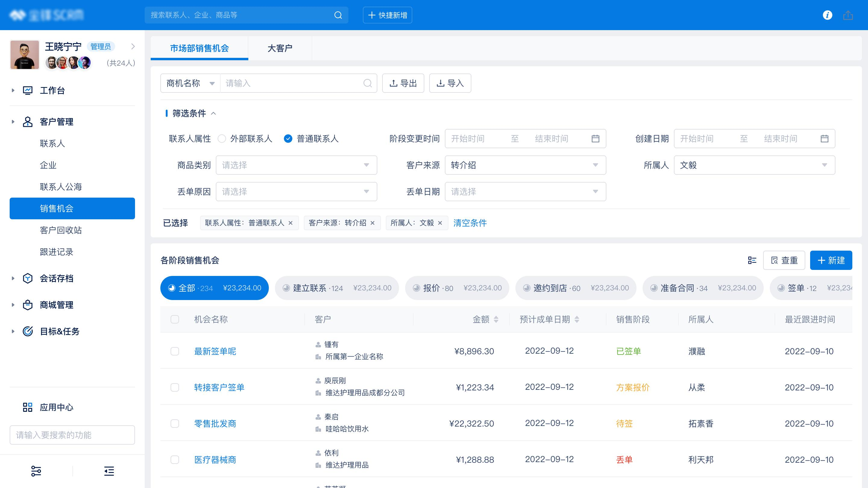Toggle the list view icon beside 查重
The height and width of the screenshot is (488, 868).
click(752, 260)
